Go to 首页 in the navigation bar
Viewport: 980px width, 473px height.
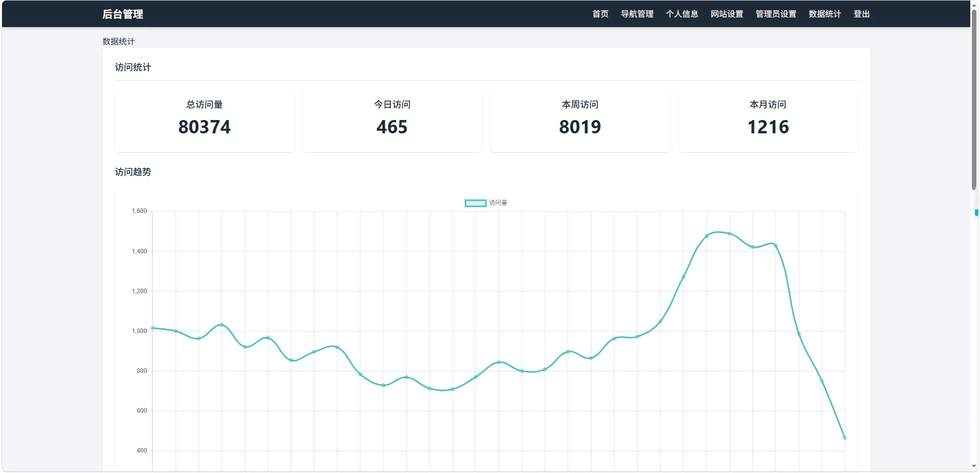[x=600, y=14]
